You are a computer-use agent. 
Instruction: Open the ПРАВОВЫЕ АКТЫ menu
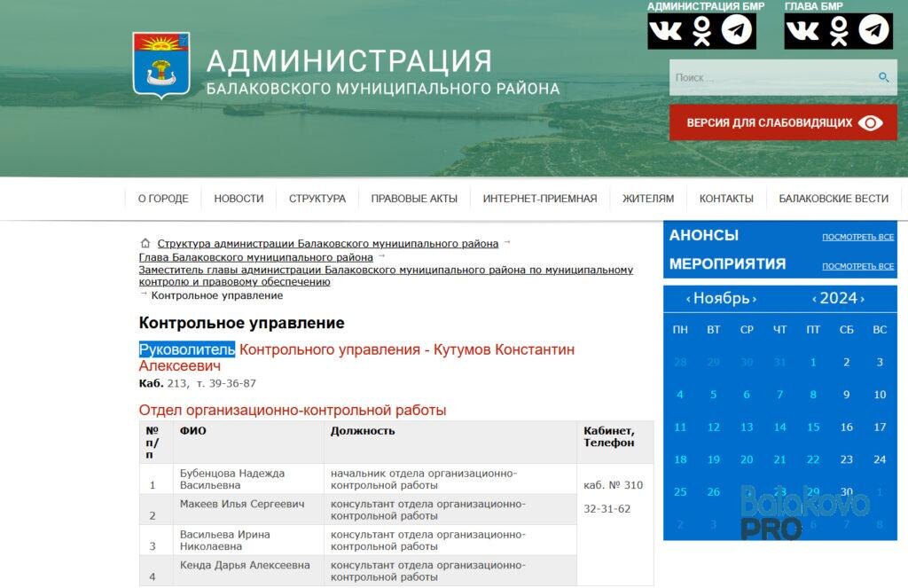click(414, 199)
